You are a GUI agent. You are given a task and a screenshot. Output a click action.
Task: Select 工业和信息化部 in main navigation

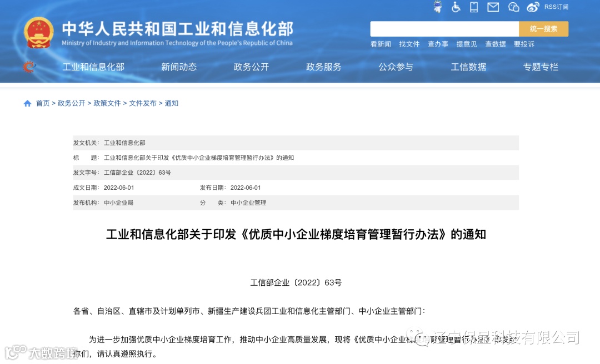click(93, 67)
